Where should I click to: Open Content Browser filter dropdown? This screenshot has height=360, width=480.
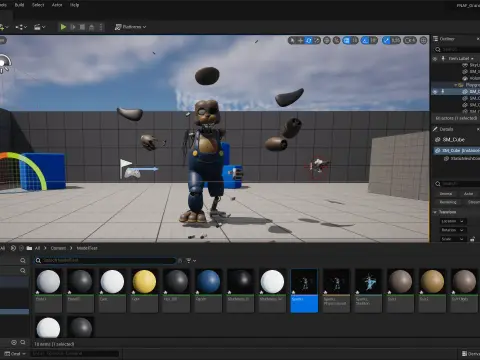pos(191,261)
